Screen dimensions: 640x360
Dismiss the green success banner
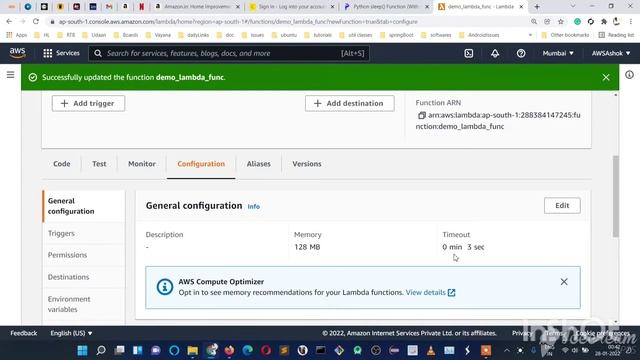click(606, 77)
